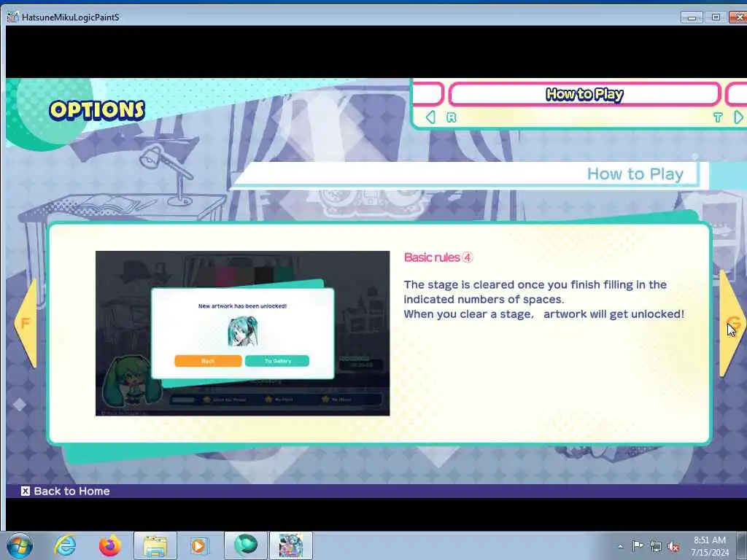Click the Hatsune Miku Logic Paint taskbar icon
Image resolution: width=747 pixels, height=560 pixels.
[x=291, y=545]
